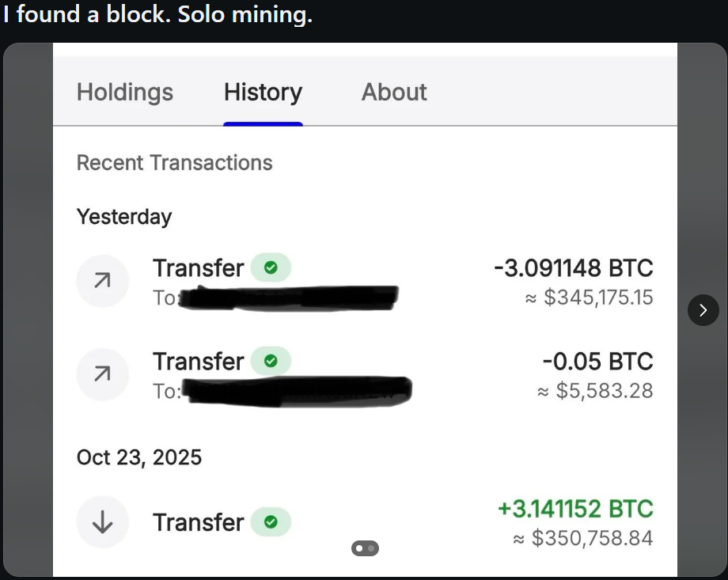Click the outgoing arrow icon for the -3.091148 BTC transfer

(102, 281)
